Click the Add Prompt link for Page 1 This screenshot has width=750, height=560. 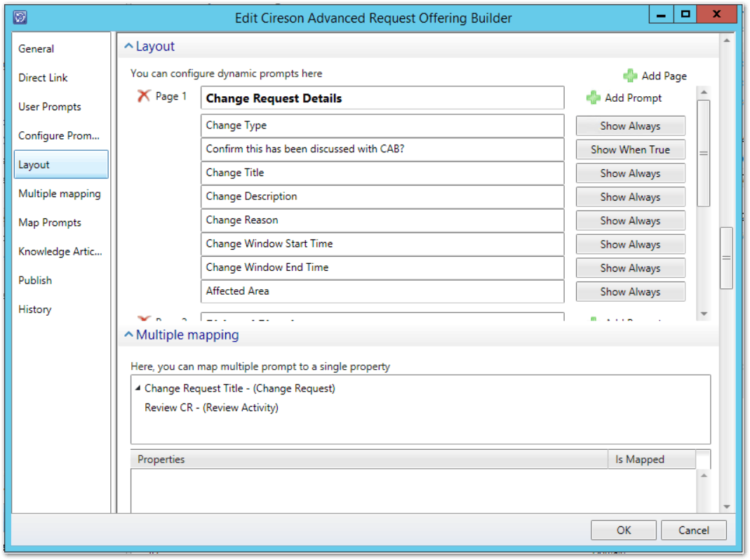click(x=634, y=98)
